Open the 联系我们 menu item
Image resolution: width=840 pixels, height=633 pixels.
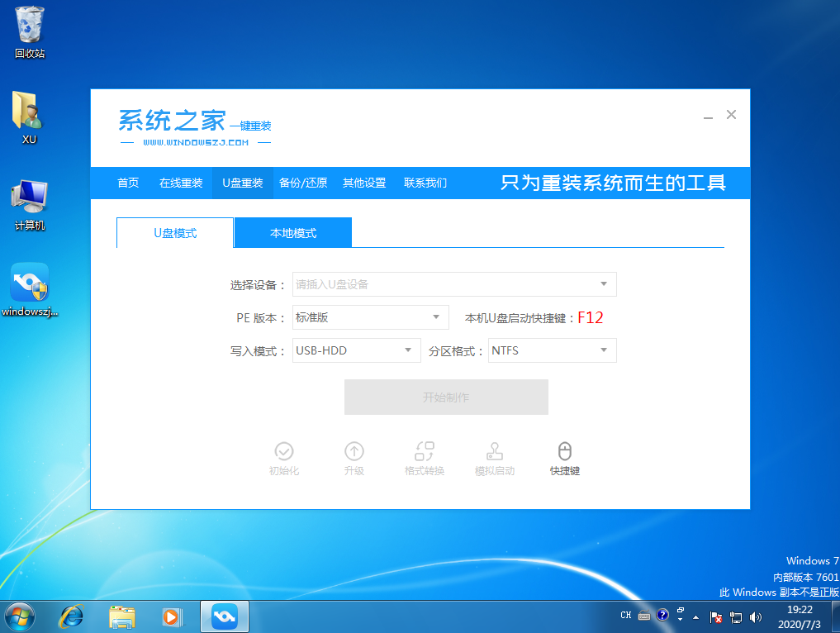click(x=425, y=183)
